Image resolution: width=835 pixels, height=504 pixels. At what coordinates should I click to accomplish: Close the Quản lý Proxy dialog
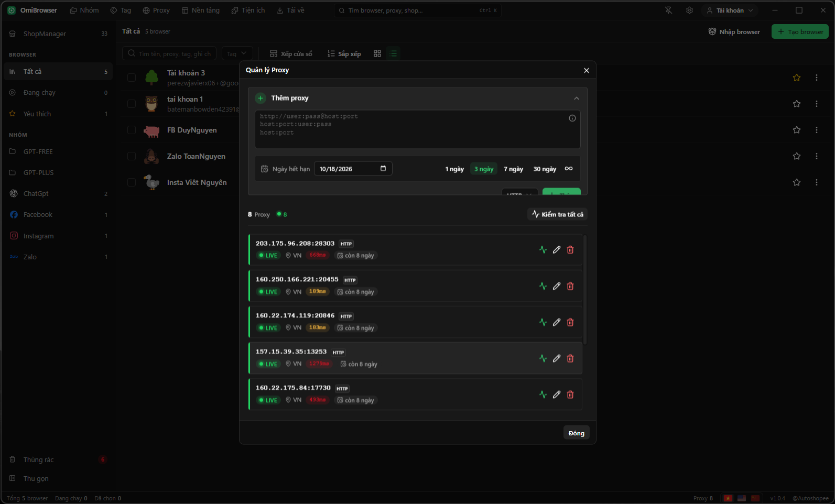click(x=587, y=70)
